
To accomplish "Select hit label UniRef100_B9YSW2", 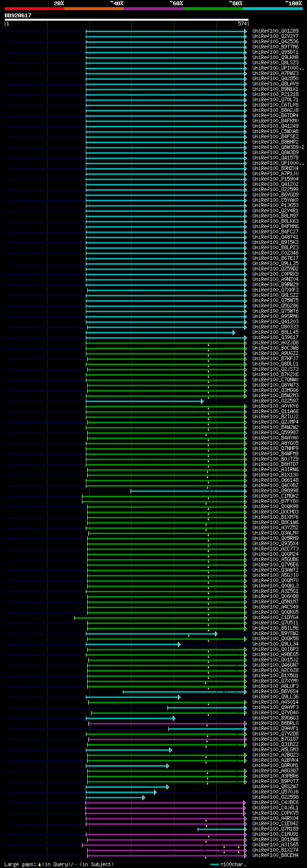I will point(275,634).
